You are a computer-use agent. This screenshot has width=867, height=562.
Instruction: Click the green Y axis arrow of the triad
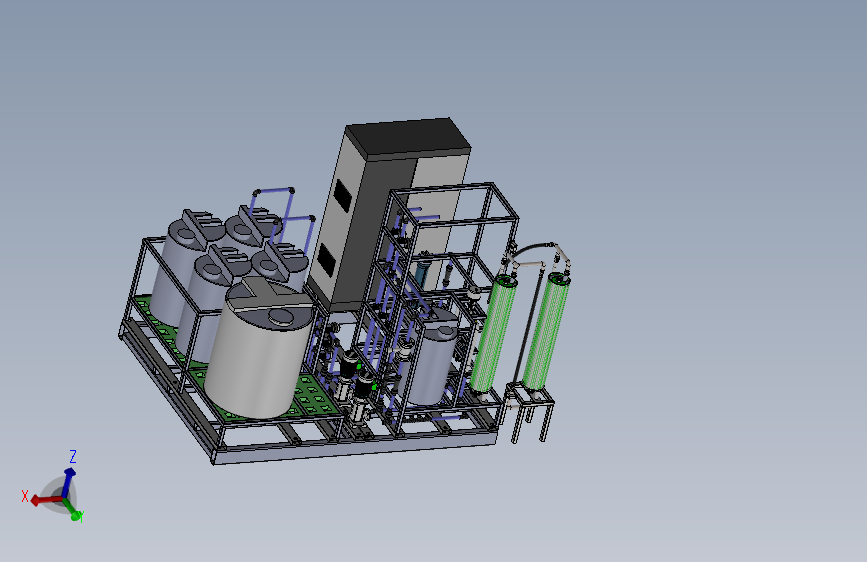pyautogui.click(x=73, y=510)
